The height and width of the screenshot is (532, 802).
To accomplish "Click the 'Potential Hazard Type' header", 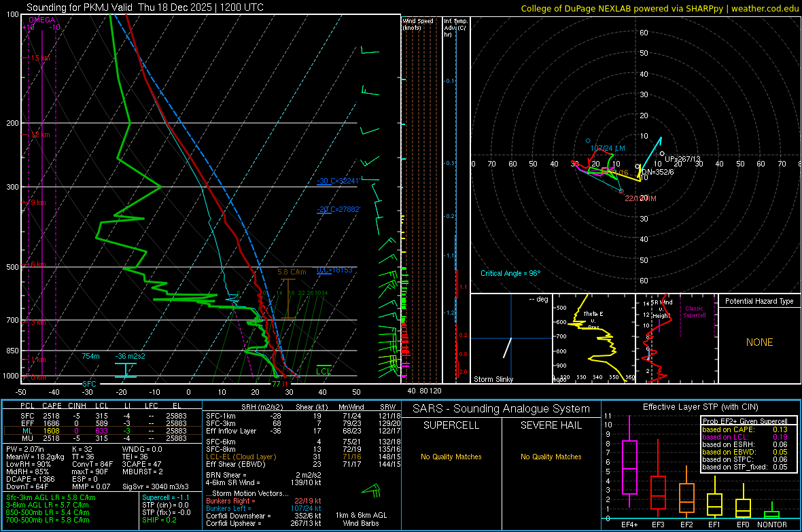I will (759, 301).
